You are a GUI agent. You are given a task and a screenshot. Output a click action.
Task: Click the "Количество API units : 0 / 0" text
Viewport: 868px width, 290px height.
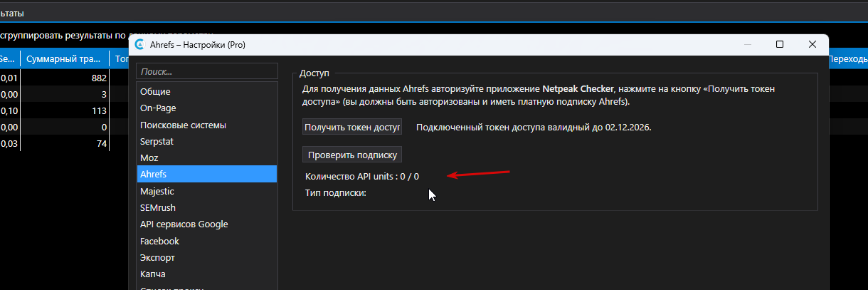361,176
